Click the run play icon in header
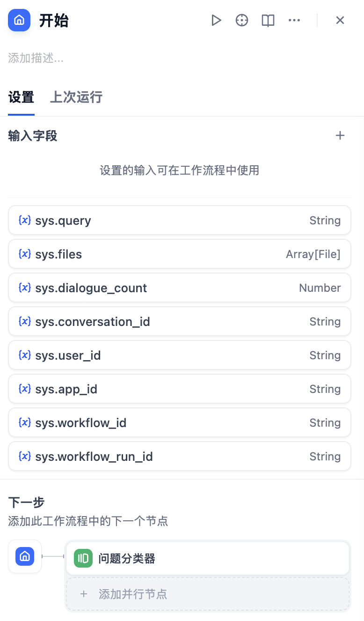Viewport: 364px width, 621px height. click(x=216, y=21)
